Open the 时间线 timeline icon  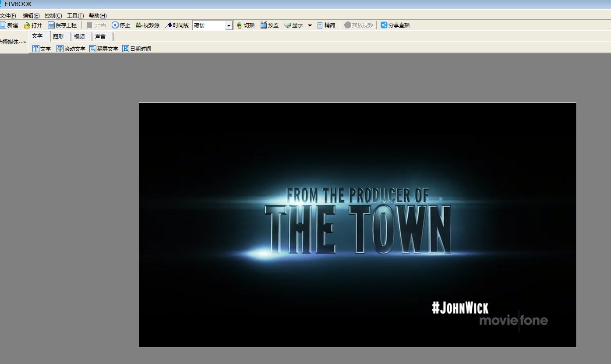tap(169, 25)
